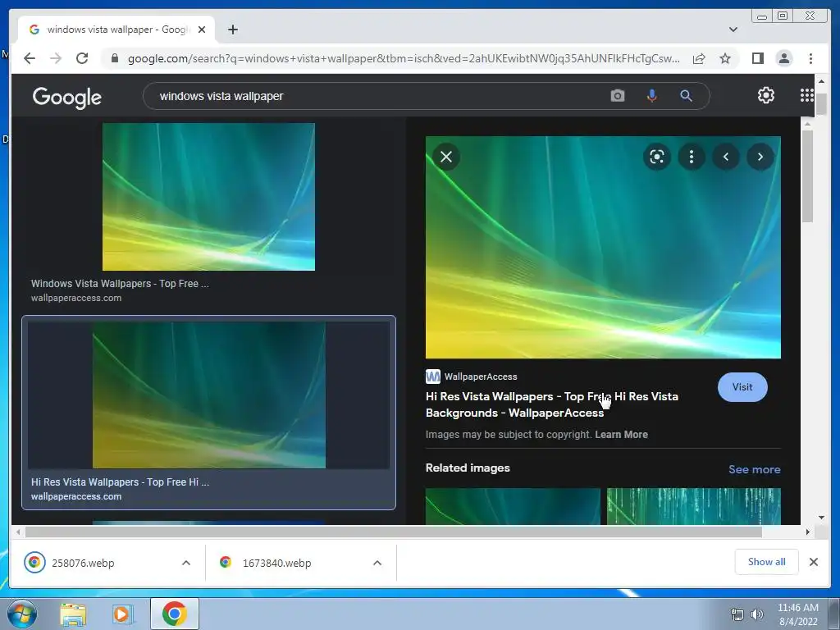The image size is (840, 630).
Task: Open the Hi Res Vista Wallpapers title link
Action: coord(552,404)
